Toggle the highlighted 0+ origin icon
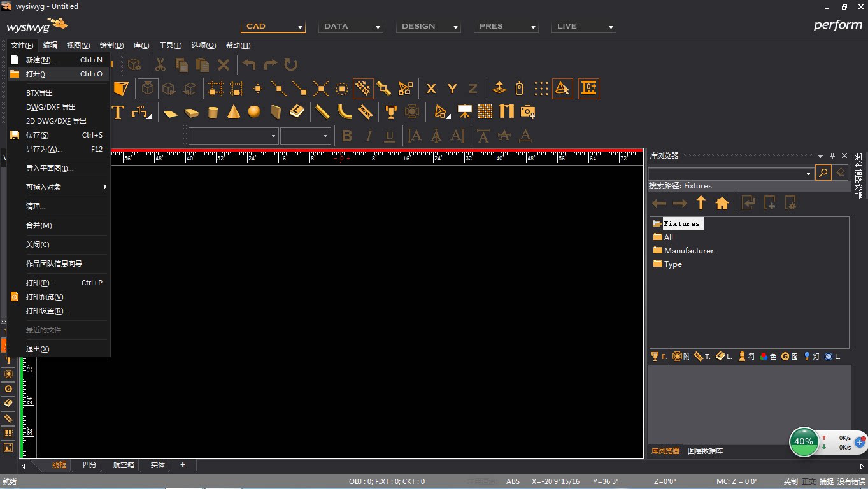Image resolution: width=868 pixels, height=489 pixels. coord(588,89)
